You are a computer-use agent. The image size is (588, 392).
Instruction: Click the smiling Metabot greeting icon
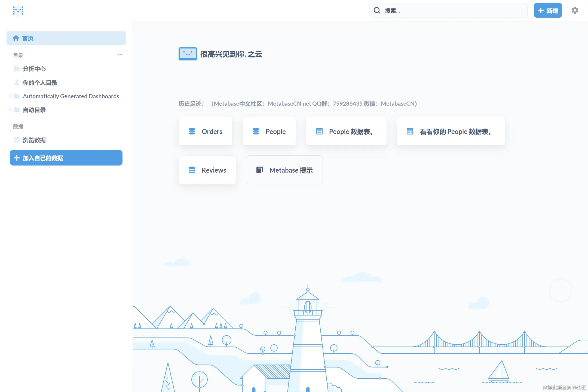point(188,54)
